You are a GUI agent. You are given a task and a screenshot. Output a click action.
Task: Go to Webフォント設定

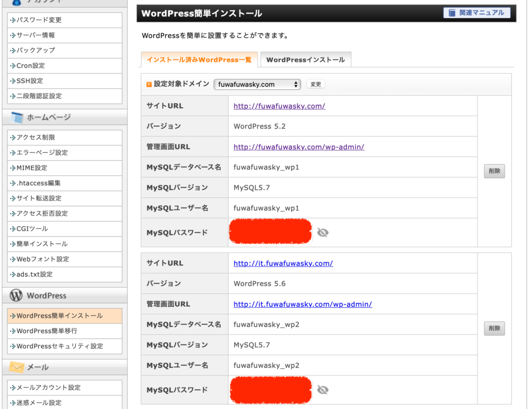[x=64, y=259]
